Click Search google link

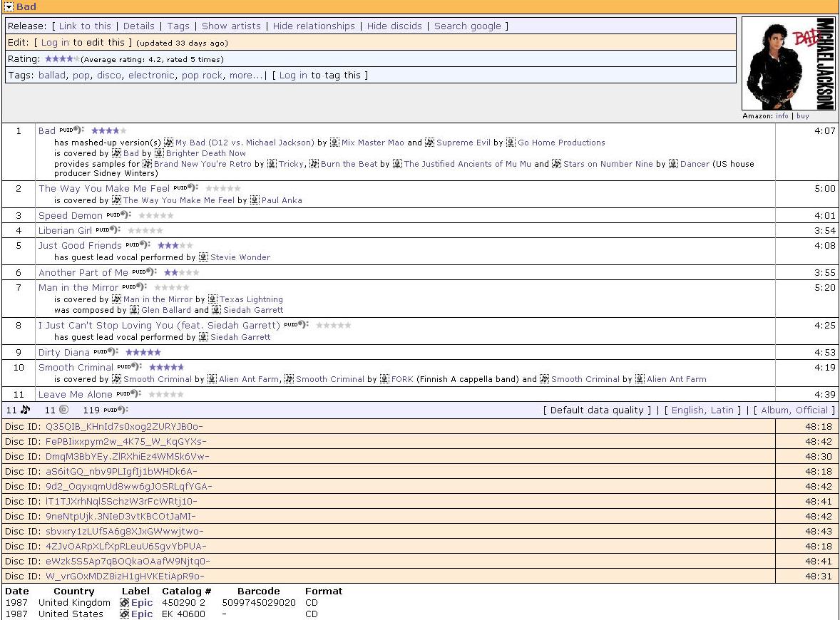click(467, 26)
